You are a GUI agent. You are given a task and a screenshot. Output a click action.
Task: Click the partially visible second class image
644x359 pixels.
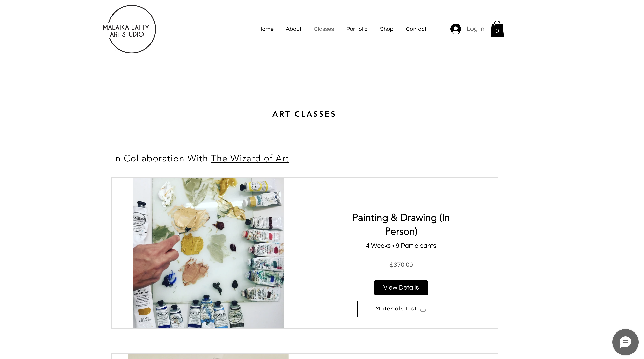click(208, 356)
